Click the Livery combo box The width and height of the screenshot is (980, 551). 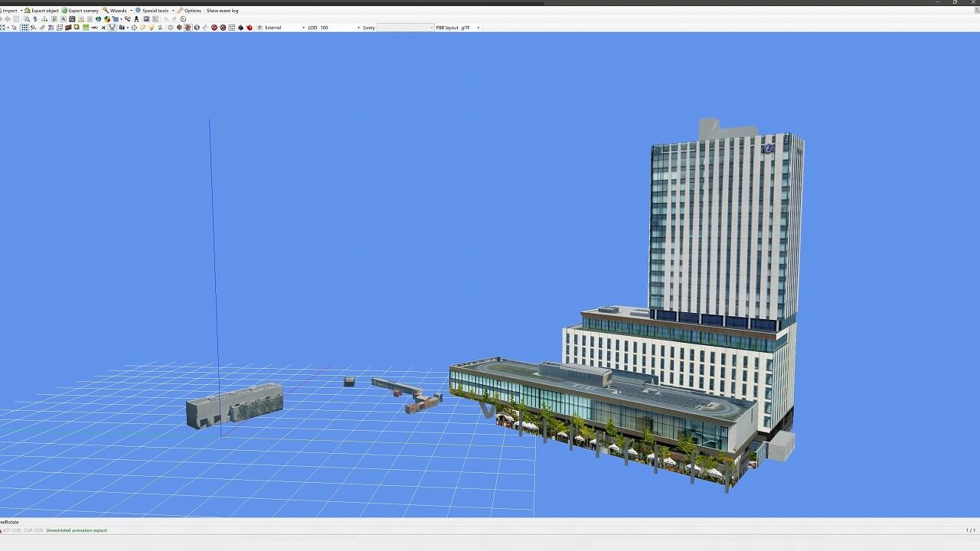[x=405, y=28]
